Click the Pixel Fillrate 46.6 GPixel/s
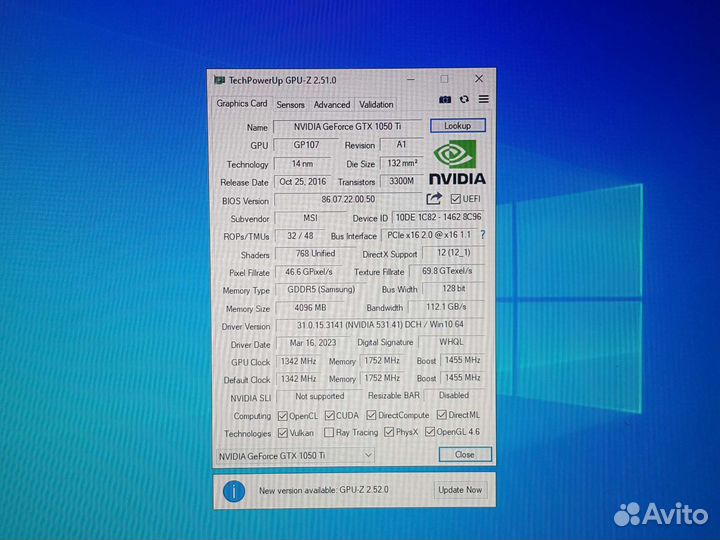The width and height of the screenshot is (720, 540). (x=309, y=272)
